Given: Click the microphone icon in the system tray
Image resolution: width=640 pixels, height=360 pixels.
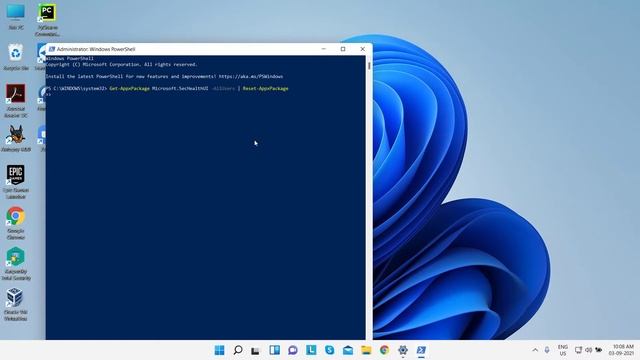Looking at the screenshot, I should click(547, 350).
